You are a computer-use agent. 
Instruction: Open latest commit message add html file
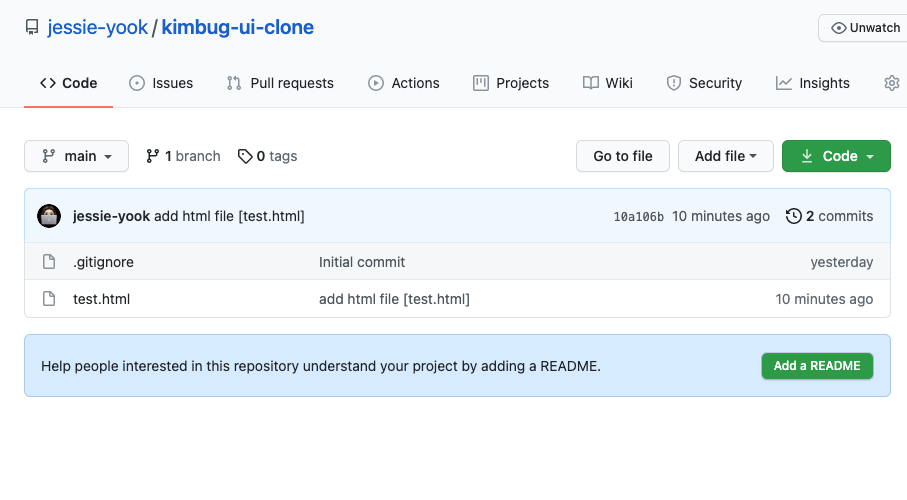pos(229,216)
